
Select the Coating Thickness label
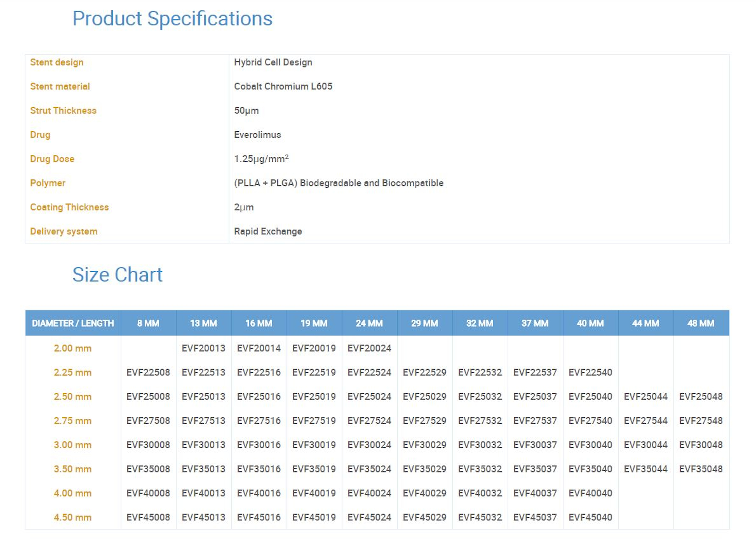[69, 207]
